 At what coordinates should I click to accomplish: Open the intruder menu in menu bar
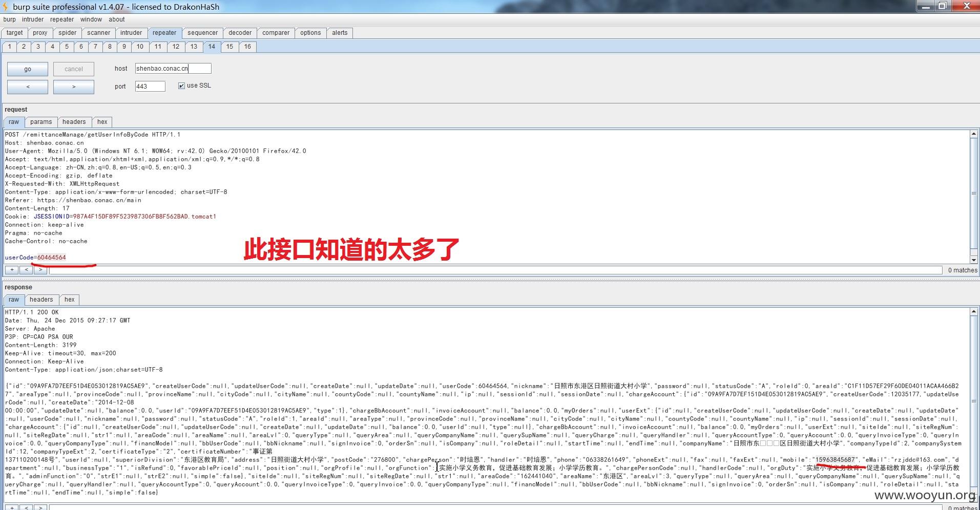[33, 19]
